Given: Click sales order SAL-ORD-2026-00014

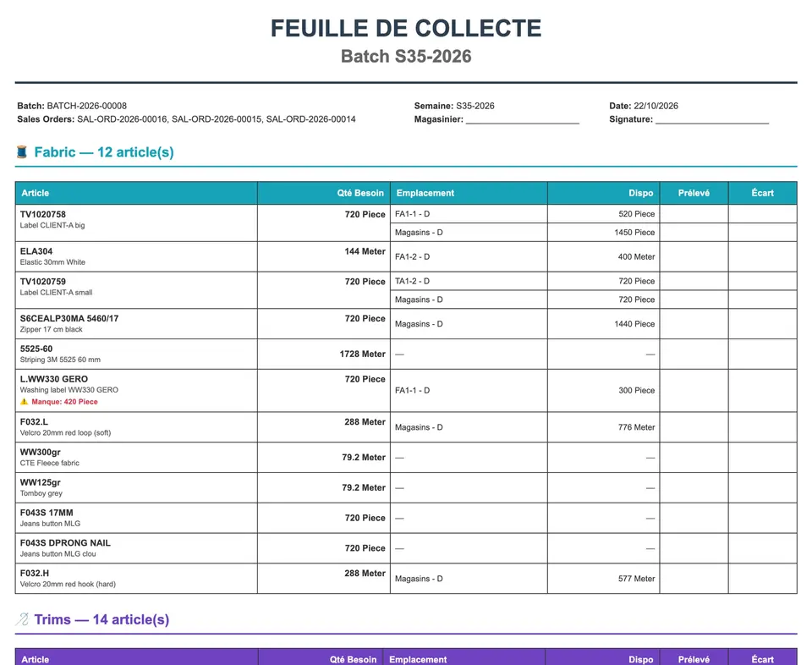Looking at the screenshot, I should [310, 119].
